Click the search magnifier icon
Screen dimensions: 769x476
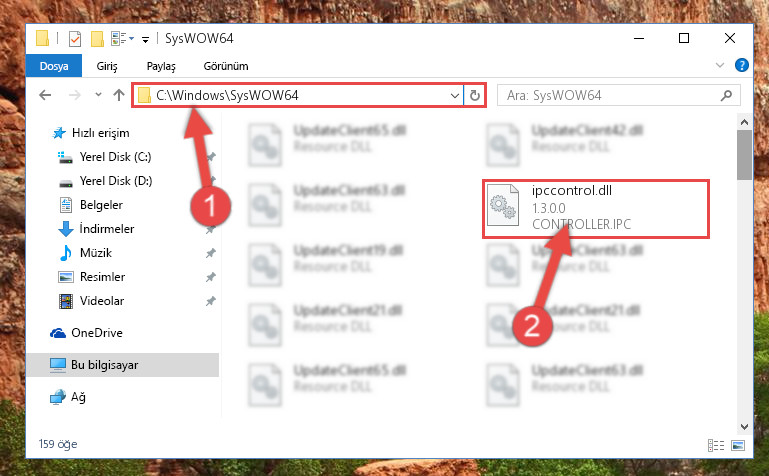726,95
